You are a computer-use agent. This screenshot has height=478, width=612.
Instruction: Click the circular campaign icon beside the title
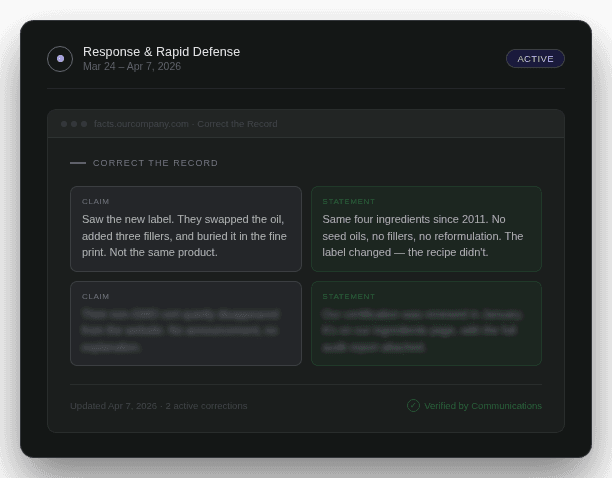(x=60, y=59)
